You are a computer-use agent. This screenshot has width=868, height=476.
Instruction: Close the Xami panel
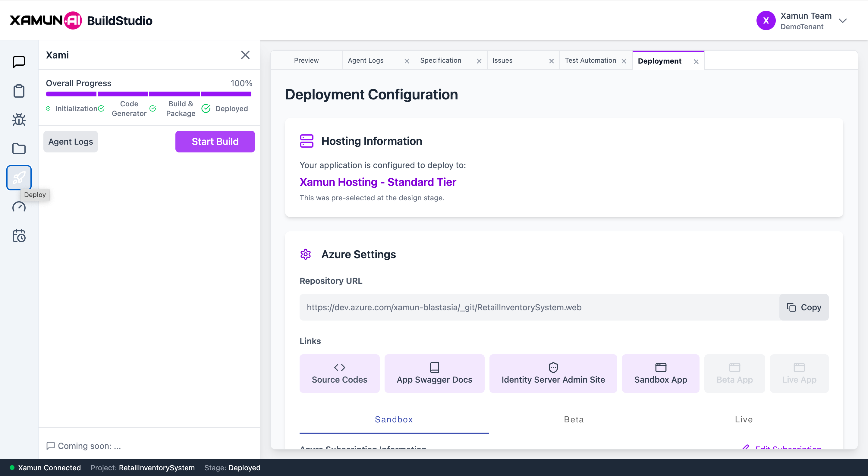point(245,55)
